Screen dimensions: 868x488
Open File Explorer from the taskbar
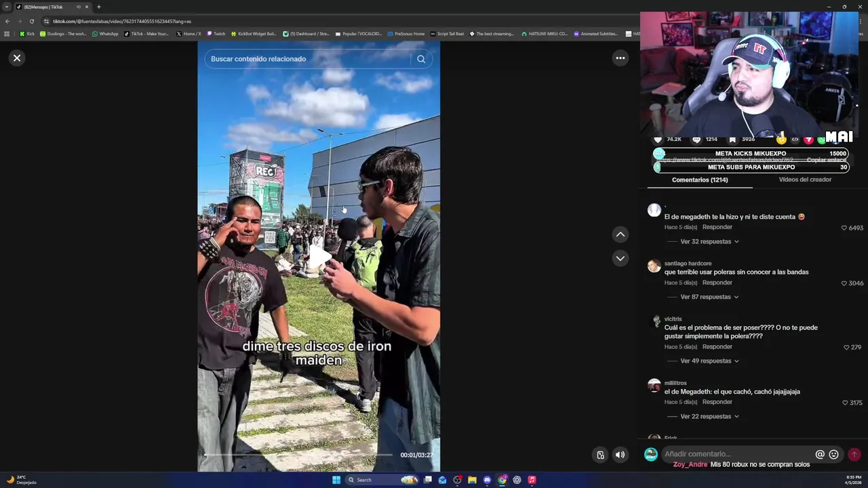[472, 480]
